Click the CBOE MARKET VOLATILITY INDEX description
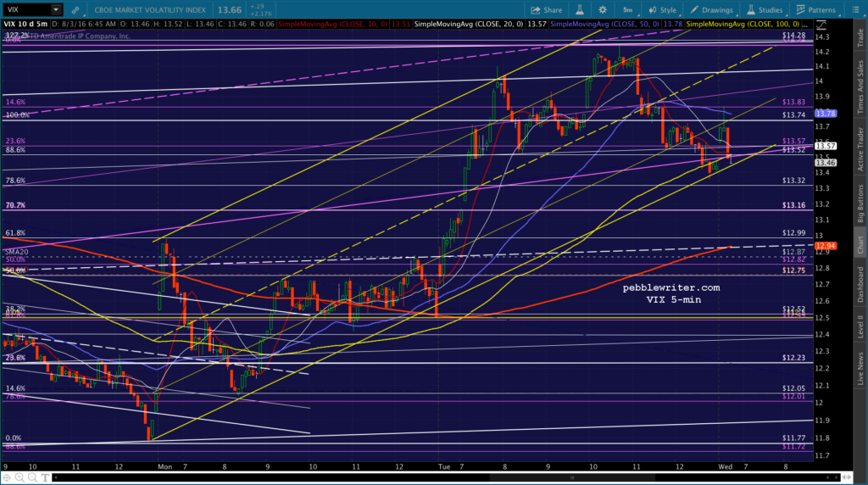This screenshot has width=868, height=485. (x=150, y=10)
